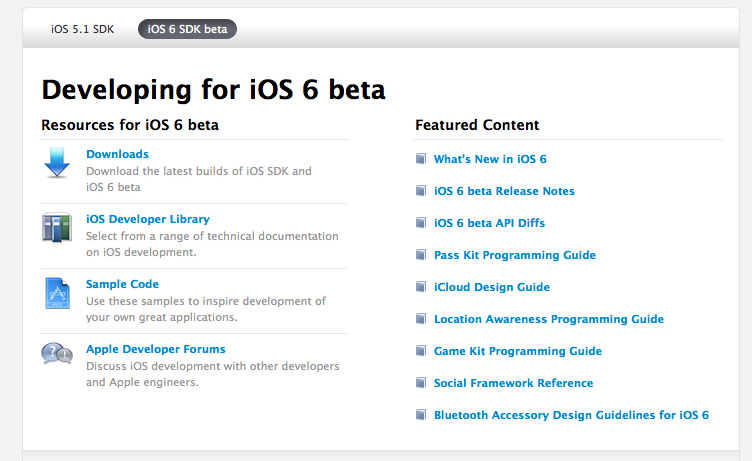Click the Apple Developer Forums chat icon
Screen dimensions: 752x461
tap(57, 354)
